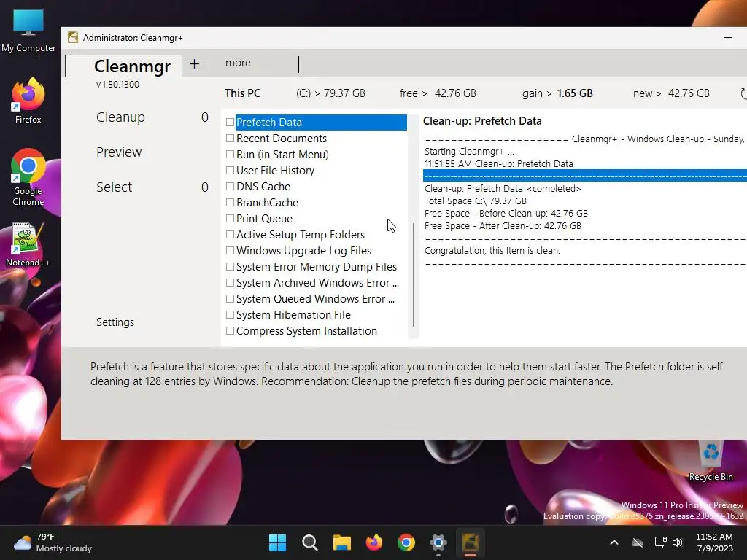Click Preview in the sidebar
Screen dimensions: 747x560
119,152
